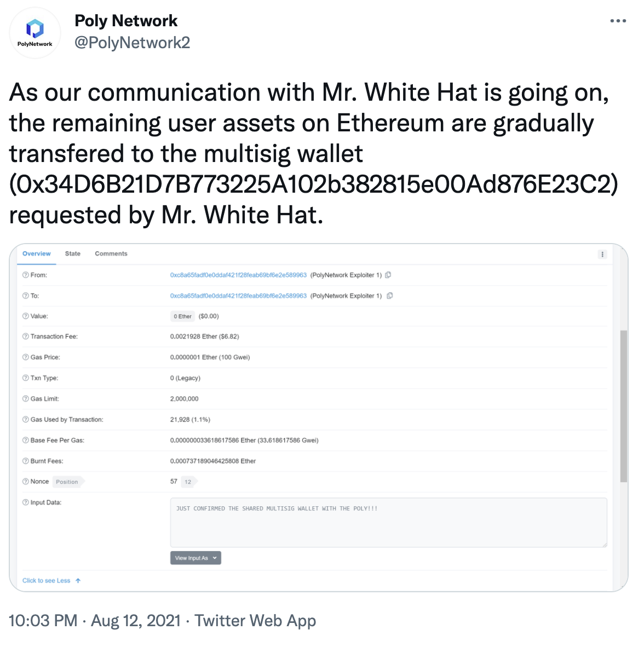Select the Overview tab
644x647 pixels.
37,253
